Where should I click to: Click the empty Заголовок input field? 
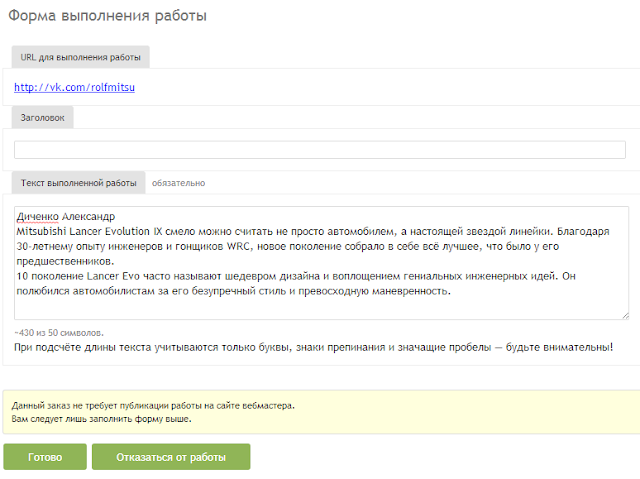coord(320,150)
